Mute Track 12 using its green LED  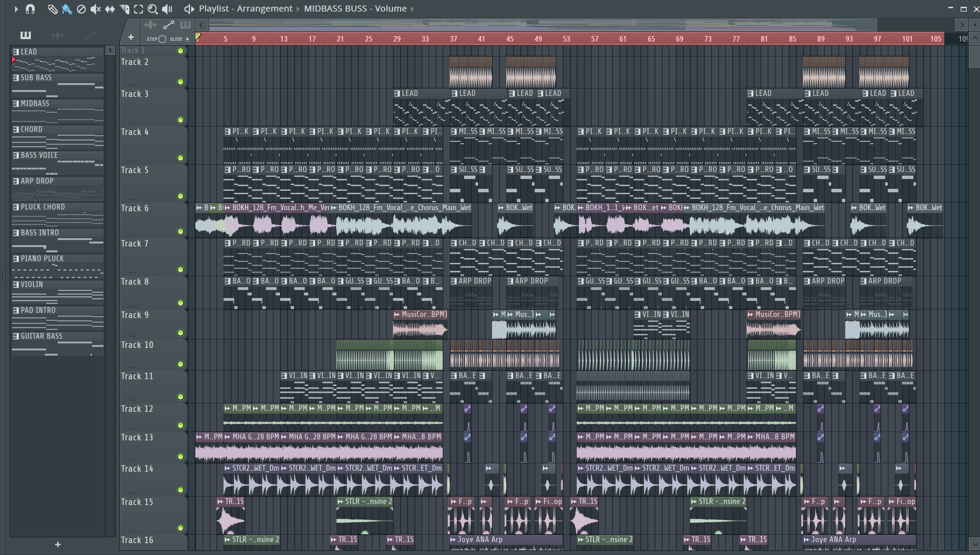[180, 425]
